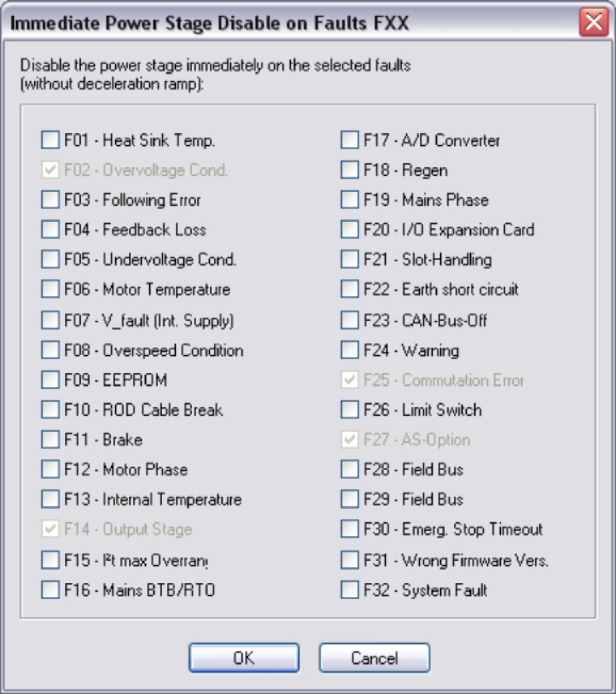Enable the F18 Regen fault checkbox
Image resolution: width=616 pixels, height=694 pixels.
pos(350,170)
